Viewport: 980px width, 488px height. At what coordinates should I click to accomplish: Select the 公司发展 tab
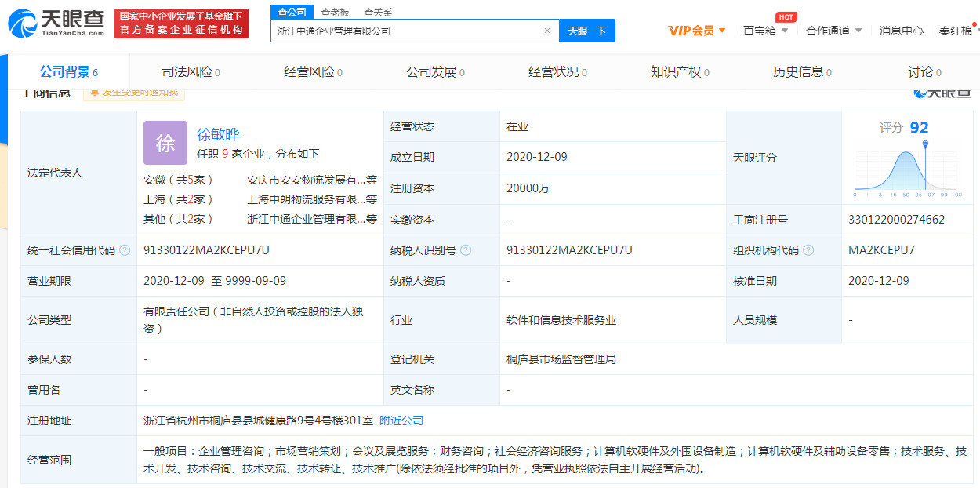(435, 72)
